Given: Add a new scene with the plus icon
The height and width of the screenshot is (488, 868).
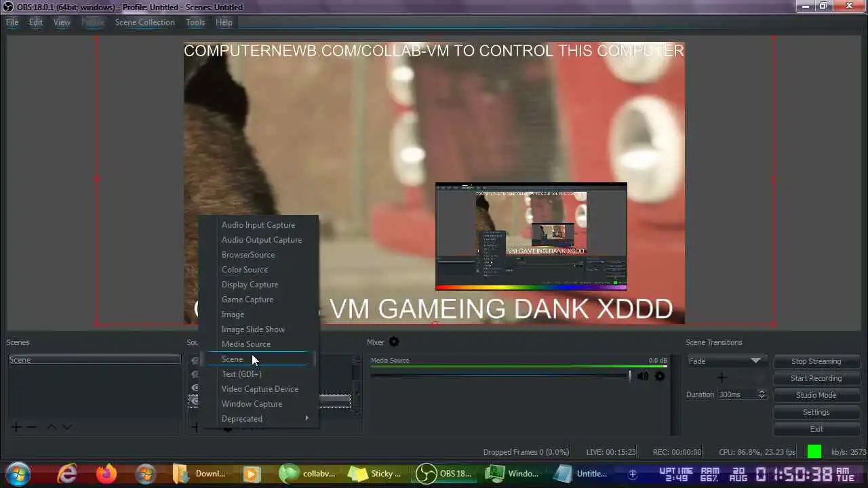Looking at the screenshot, I should (x=15, y=427).
